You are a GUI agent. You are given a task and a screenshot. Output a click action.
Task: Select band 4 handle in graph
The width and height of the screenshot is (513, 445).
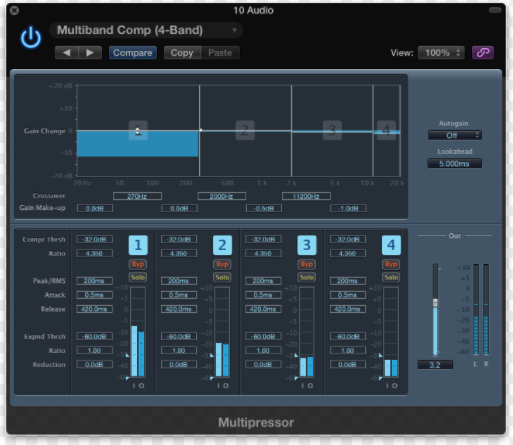click(x=386, y=130)
